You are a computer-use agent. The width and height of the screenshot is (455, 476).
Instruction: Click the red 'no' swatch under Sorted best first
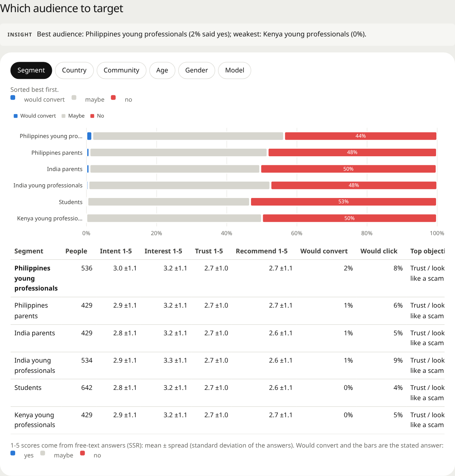(113, 97)
